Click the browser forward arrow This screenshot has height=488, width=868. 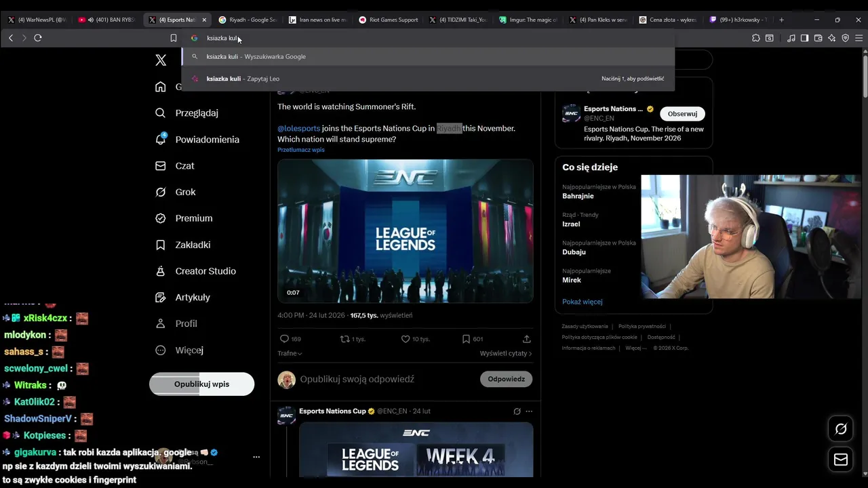(x=24, y=38)
